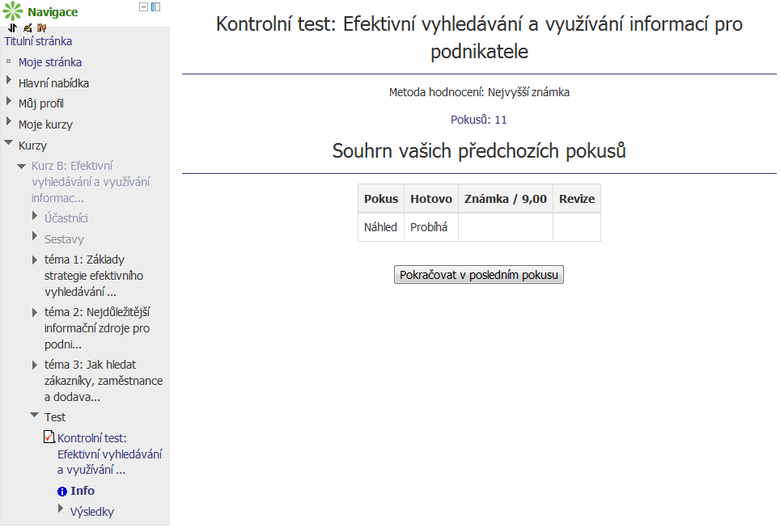Select Kurzy label in navigation tree
The width and height of the screenshot is (780, 532).
pyautogui.click(x=32, y=146)
